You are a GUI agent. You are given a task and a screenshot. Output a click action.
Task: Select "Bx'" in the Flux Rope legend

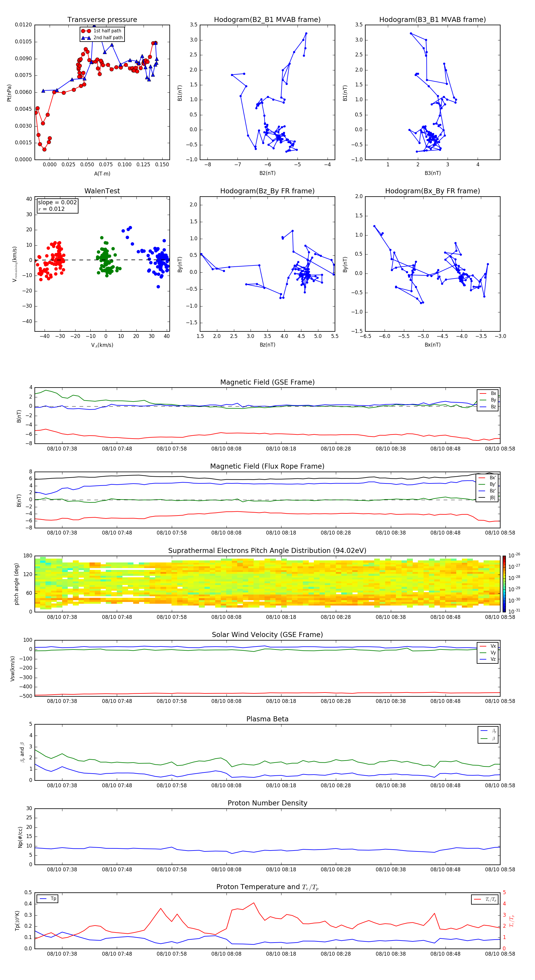click(x=487, y=478)
